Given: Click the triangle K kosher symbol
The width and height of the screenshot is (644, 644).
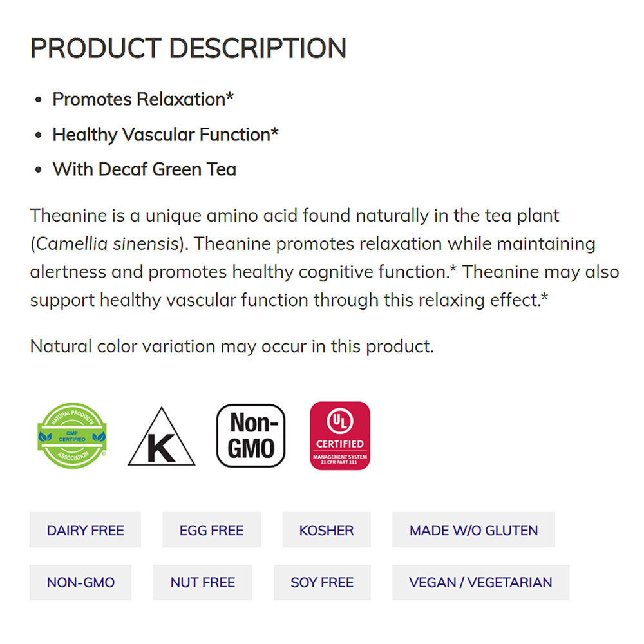Looking at the screenshot, I should (x=161, y=438).
